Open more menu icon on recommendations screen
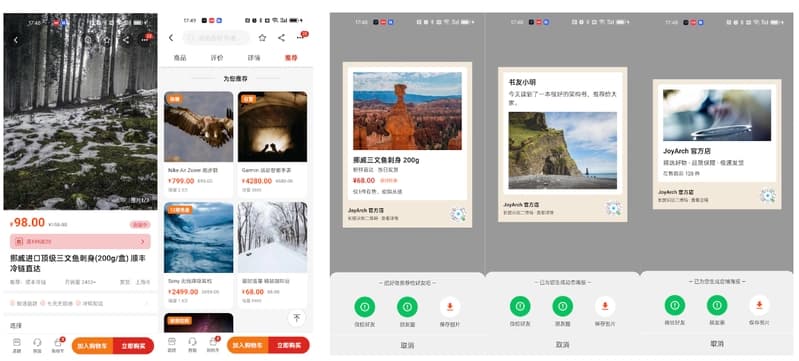This screenshot has width=799, height=361. click(x=301, y=37)
